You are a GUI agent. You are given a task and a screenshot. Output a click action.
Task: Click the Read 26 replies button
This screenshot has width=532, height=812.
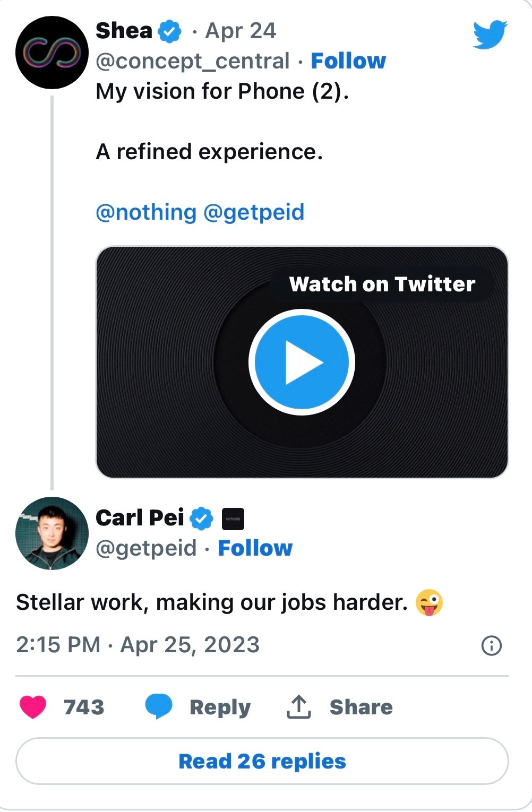tap(262, 761)
